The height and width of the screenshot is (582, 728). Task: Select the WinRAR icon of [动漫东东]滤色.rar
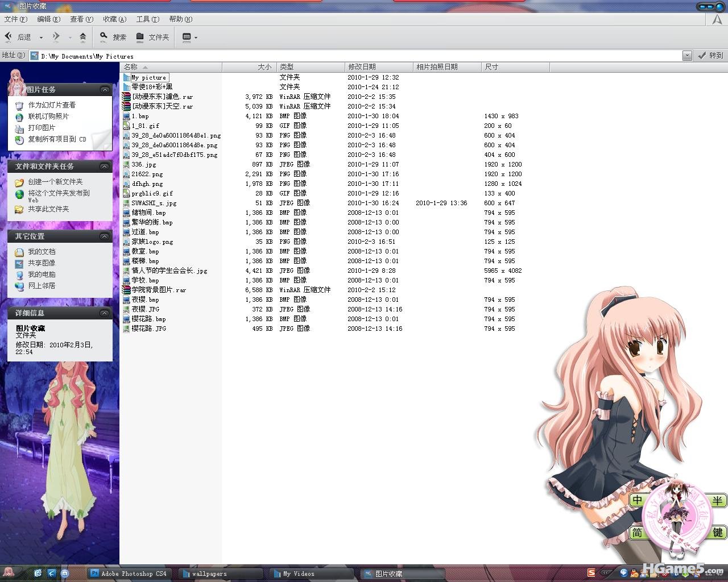tap(126, 97)
